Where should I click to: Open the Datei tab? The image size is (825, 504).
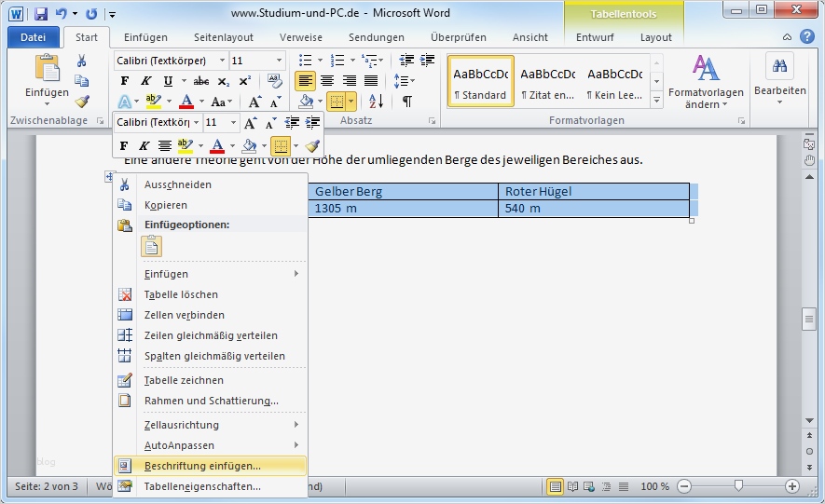[33, 37]
